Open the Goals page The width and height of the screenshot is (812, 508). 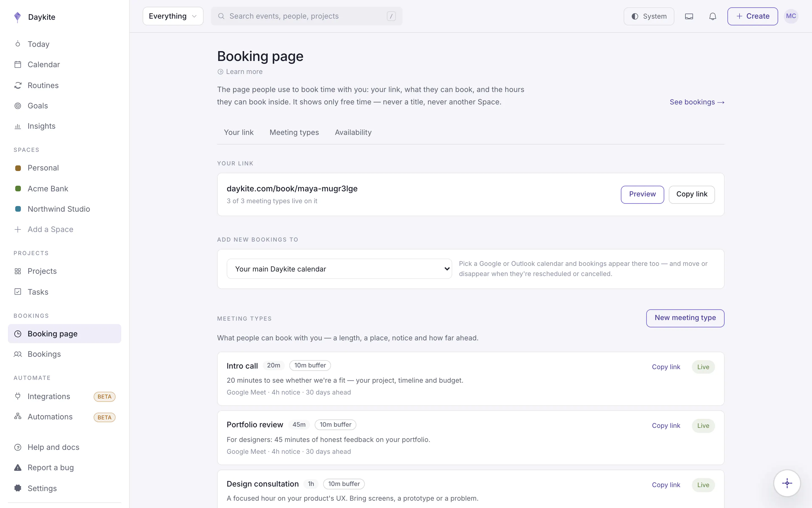click(64, 106)
